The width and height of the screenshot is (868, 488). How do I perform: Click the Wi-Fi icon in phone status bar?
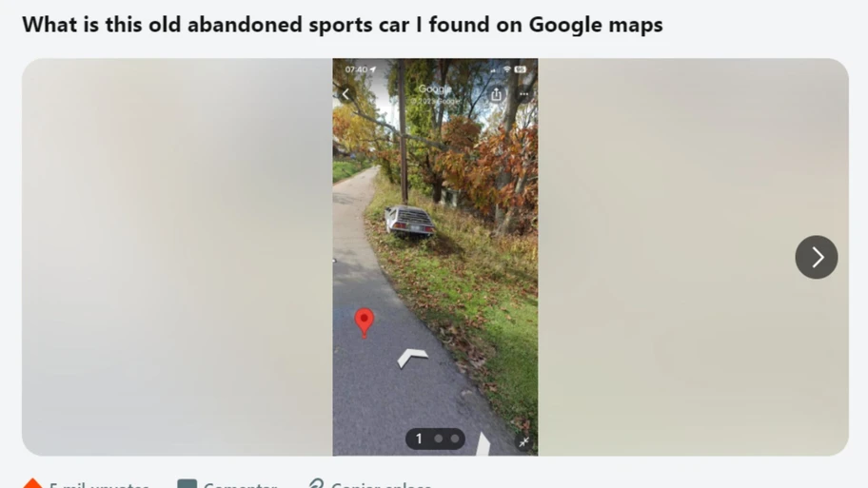(506, 69)
